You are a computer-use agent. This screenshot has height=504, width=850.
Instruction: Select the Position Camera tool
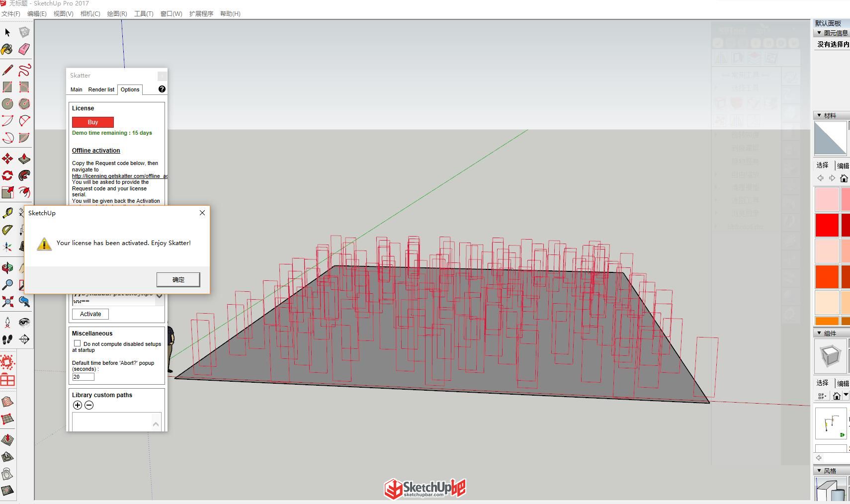[x=7, y=323]
